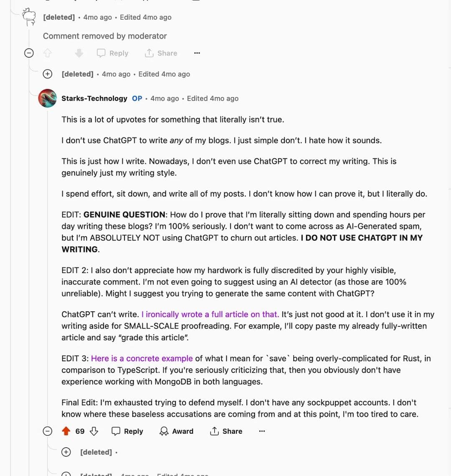Click Reply under the Starks-Technology comment
The image size is (451, 476).
(127, 431)
